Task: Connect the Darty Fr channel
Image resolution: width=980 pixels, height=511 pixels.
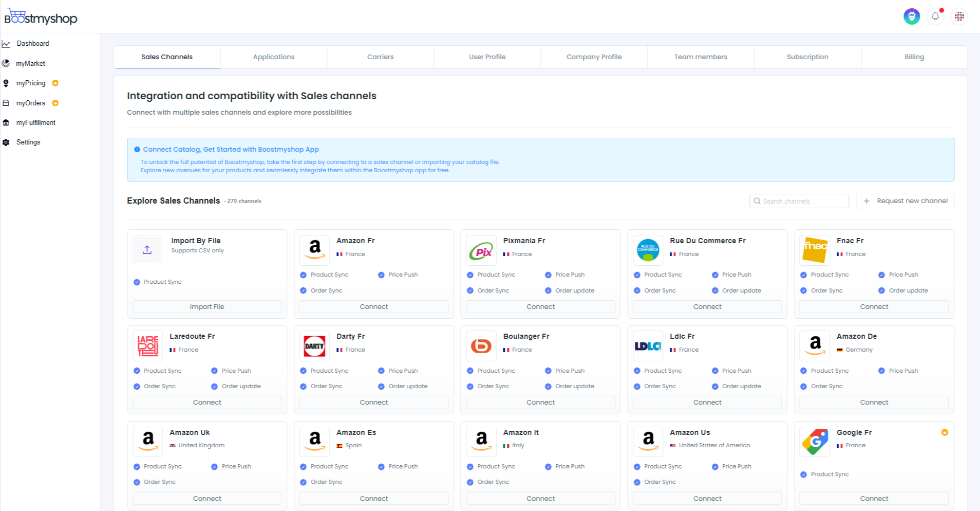Action: [x=374, y=403]
